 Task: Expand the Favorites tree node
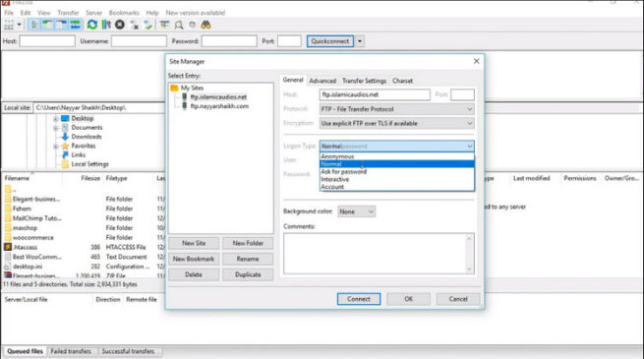point(55,147)
